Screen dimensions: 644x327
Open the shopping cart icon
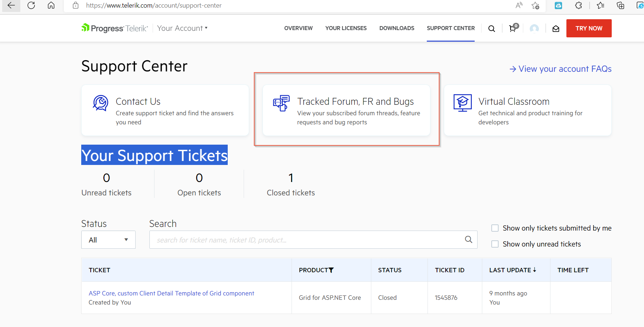pos(513,28)
